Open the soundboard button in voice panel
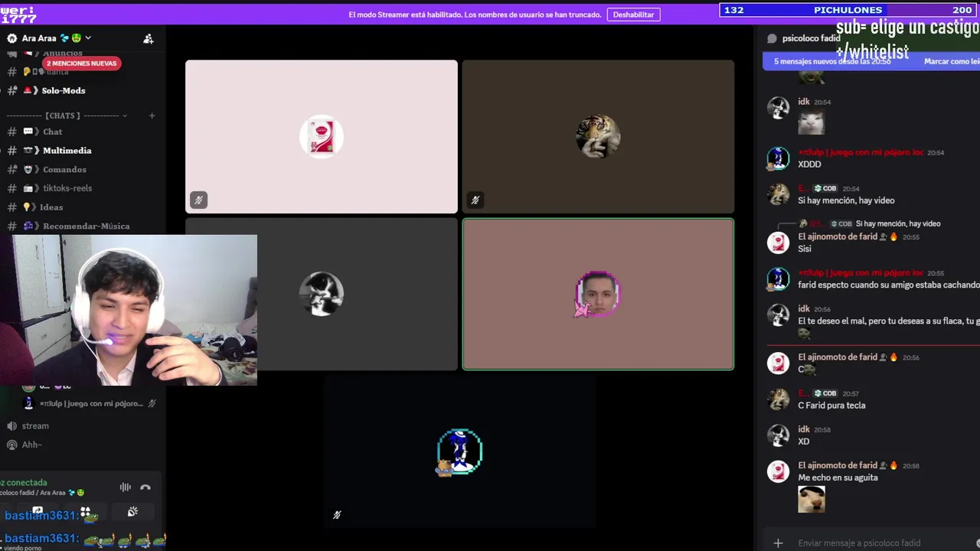Image resolution: width=980 pixels, height=551 pixels. tap(132, 511)
